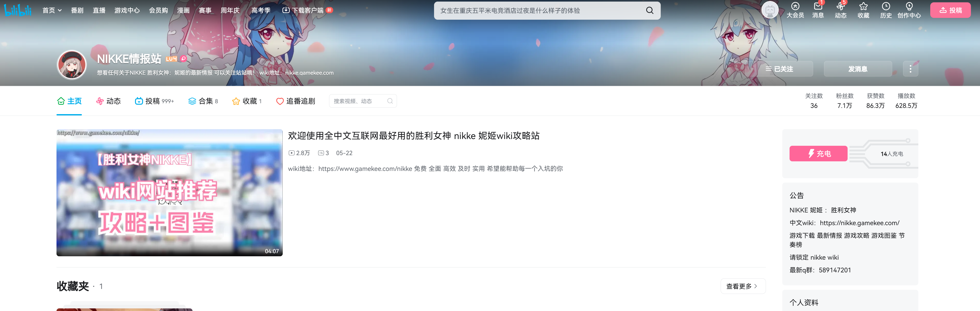
Task: Click 查看更多 beside 收藏夹
Action: click(x=743, y=286)
